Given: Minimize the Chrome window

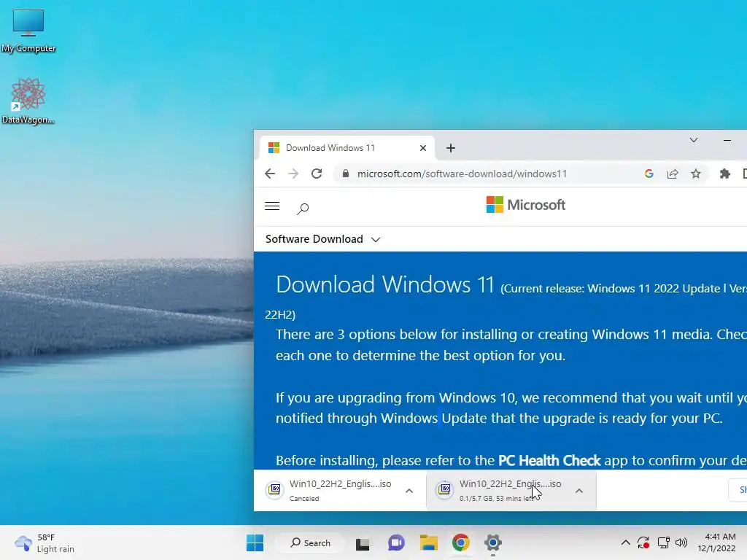Looking at the screenshot, I should tap(727, 140).
